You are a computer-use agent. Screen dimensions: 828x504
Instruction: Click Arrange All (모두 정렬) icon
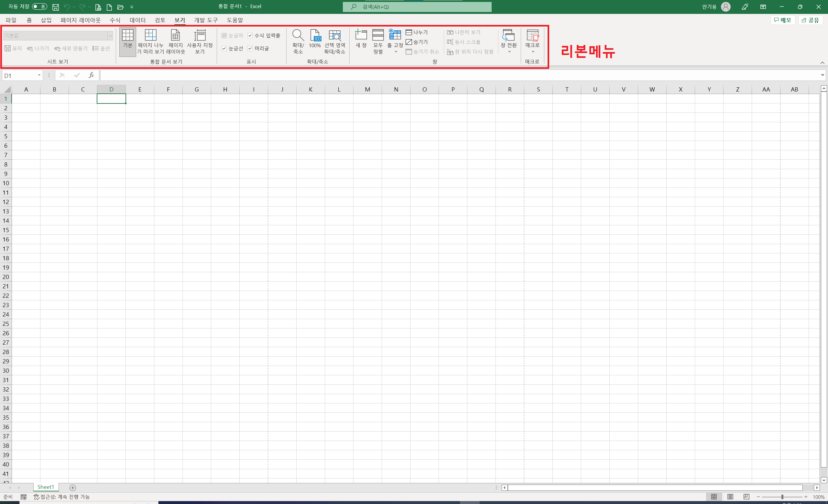pyautogui.click(x=378, y=35)
